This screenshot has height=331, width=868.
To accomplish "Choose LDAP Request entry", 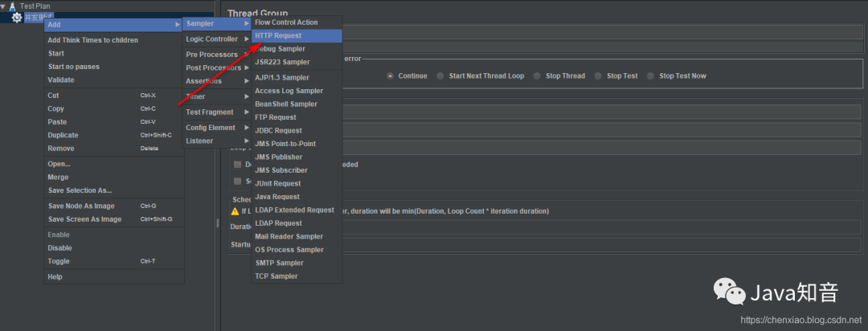I will tap(297, 223).
